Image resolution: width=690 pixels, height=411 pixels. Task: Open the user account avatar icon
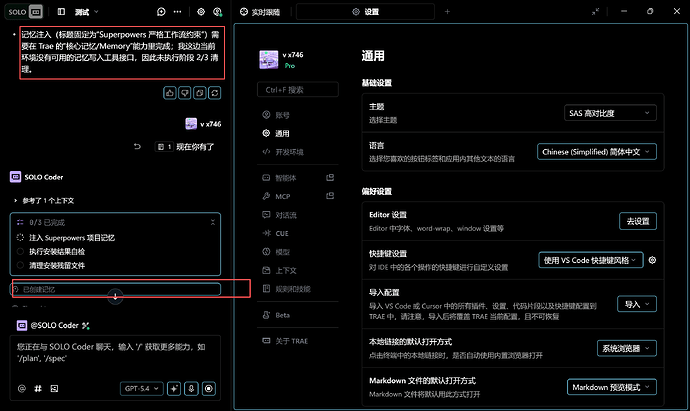click(217, 12)
